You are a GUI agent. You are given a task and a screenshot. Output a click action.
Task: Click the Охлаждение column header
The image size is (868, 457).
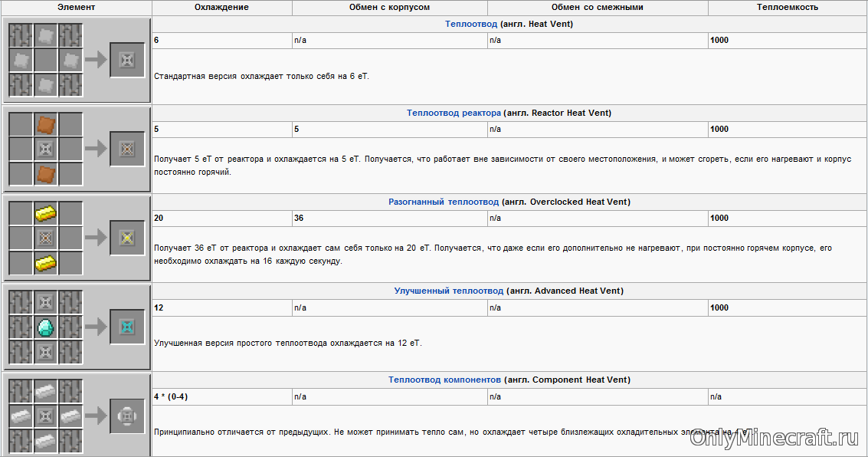coord(221,7)
